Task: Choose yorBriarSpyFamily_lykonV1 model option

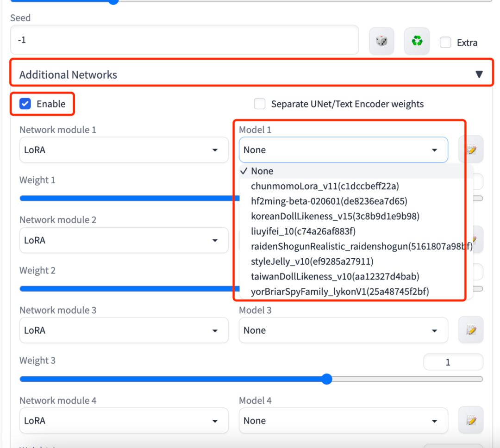Action: pos(356,292)
